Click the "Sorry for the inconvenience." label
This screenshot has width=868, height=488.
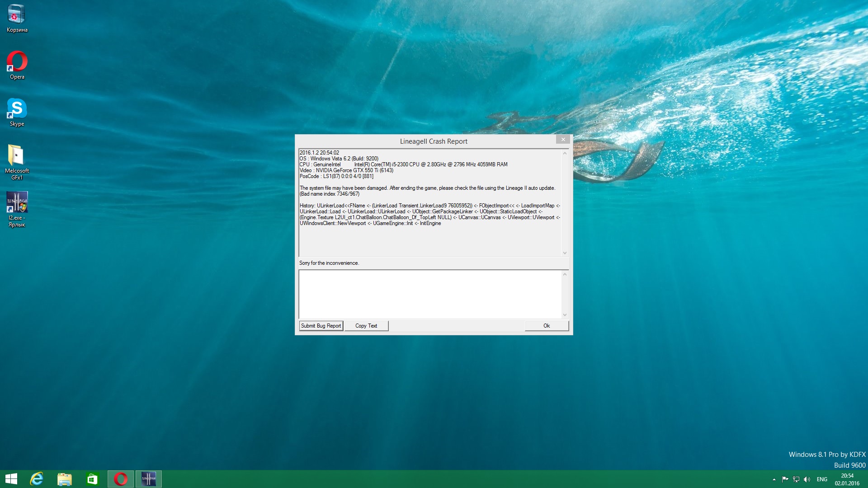coord(329,263)
